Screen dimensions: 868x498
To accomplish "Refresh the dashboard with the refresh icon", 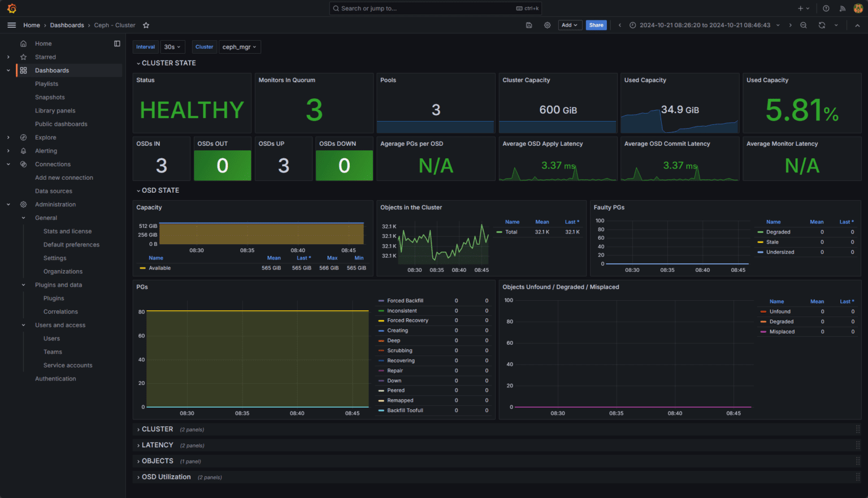I will tap(821, 25).
